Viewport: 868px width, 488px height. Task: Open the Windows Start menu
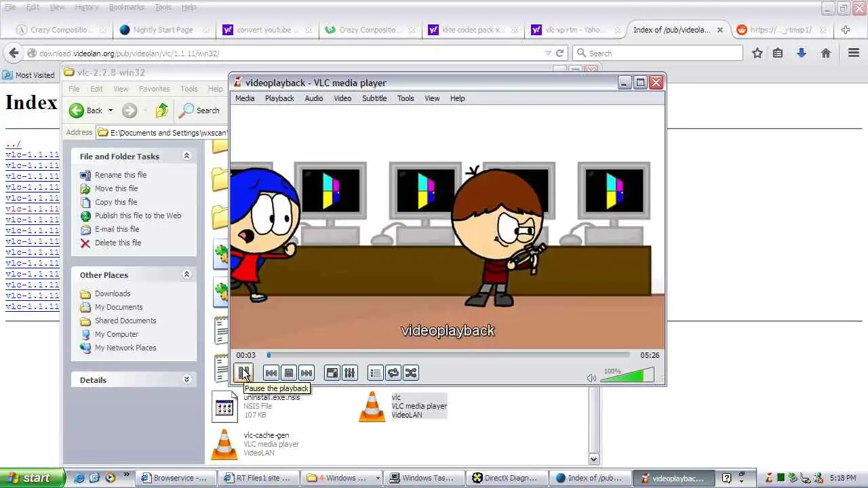click(33, 478)
